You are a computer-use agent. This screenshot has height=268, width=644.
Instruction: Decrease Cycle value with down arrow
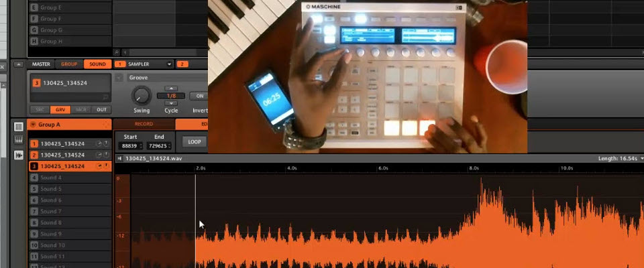[x=171, y=103]
